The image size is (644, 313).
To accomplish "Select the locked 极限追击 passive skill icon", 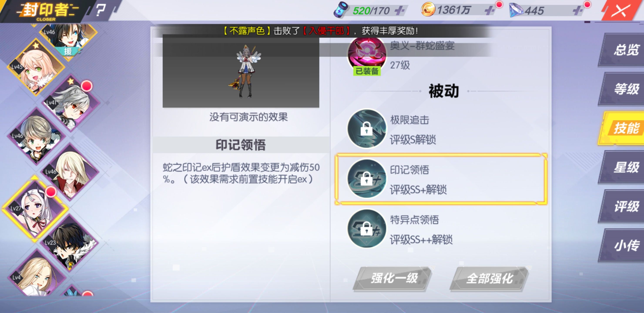I will tap(367, 129).
